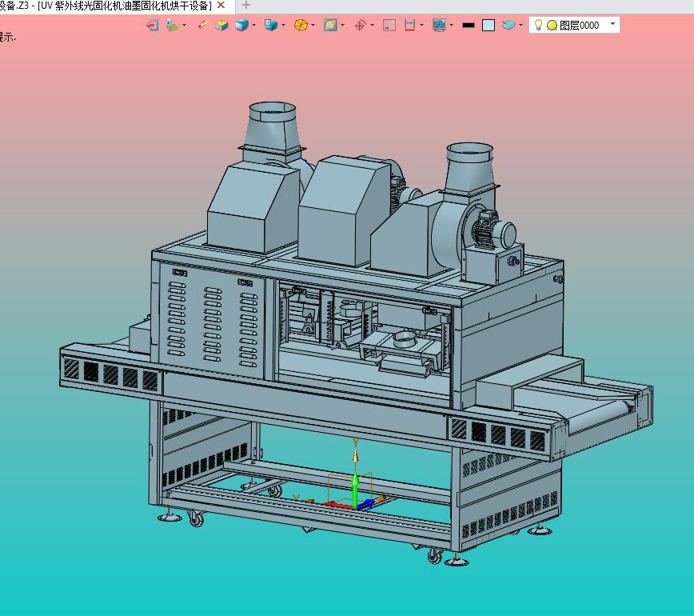This screenshot has width=694, height=616.
Task: Expand the view orientation dropdown arrow
Action: [283, 26]
